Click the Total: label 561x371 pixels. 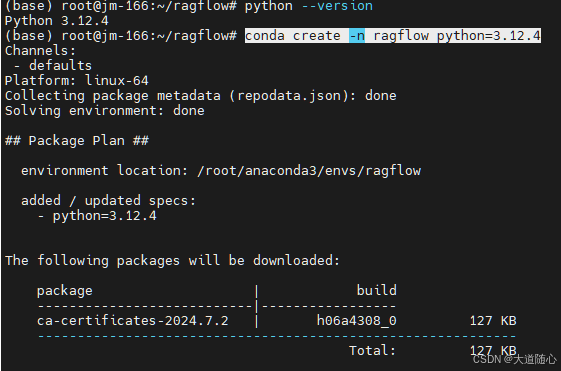click(x=372, y=351)
